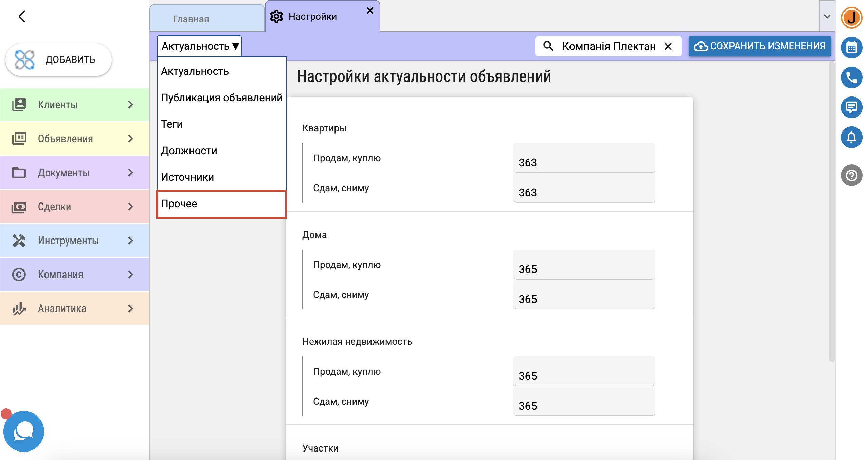Open the Актуальность settings dropdown
This screenshot has width=868, height=460.
[x=199, y=46]
